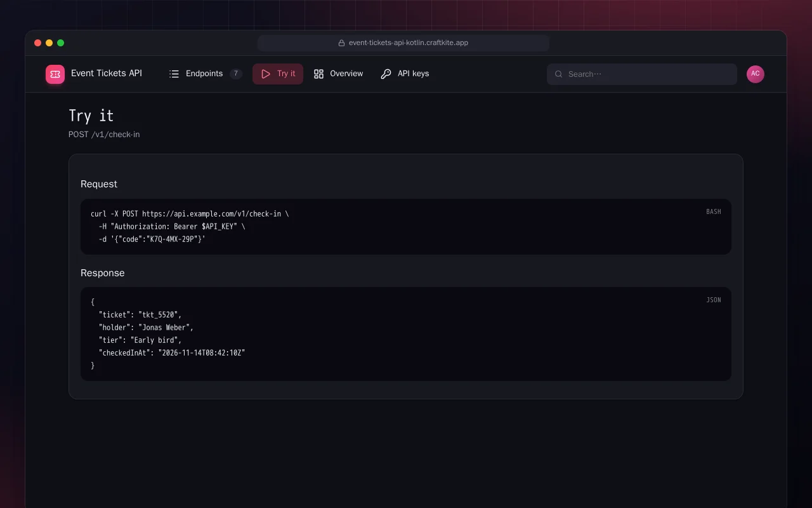Click the "checkedInAt" timestamp line
This screenshot has width=812, height=508.
(172, 353)
